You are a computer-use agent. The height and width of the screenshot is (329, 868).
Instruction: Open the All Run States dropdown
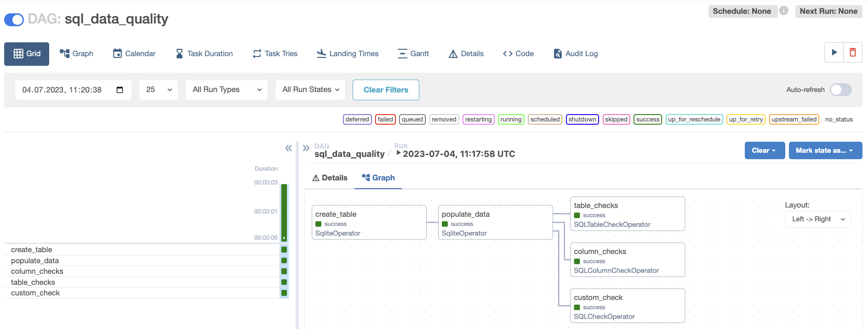pyautogui.click(x=311, y=90)
